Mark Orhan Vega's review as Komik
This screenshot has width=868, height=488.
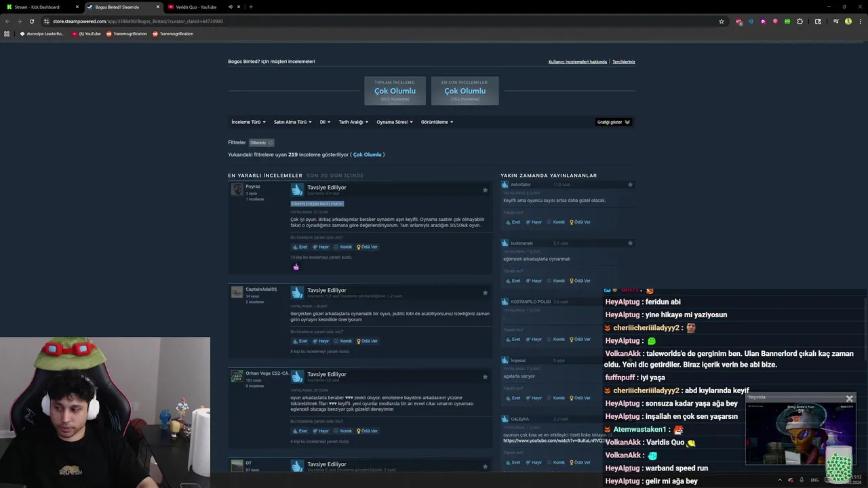(342, 431)
